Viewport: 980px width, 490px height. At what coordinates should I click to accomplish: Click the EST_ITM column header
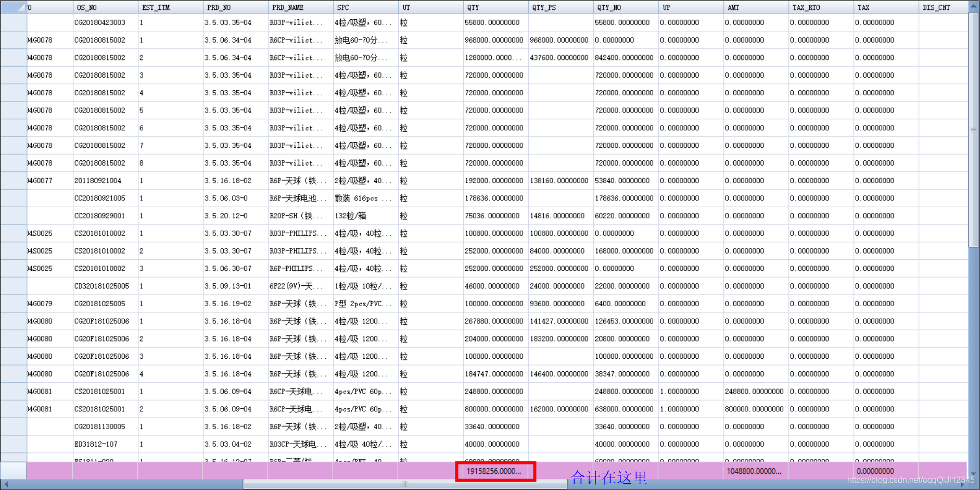pyautogui.click(x=170, y=7)
